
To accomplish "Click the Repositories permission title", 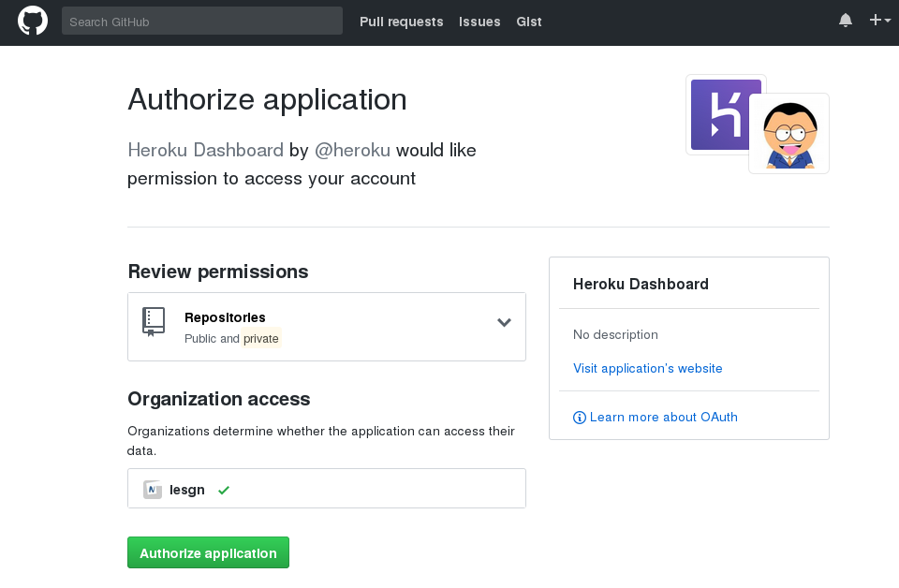I will (225, 317).
